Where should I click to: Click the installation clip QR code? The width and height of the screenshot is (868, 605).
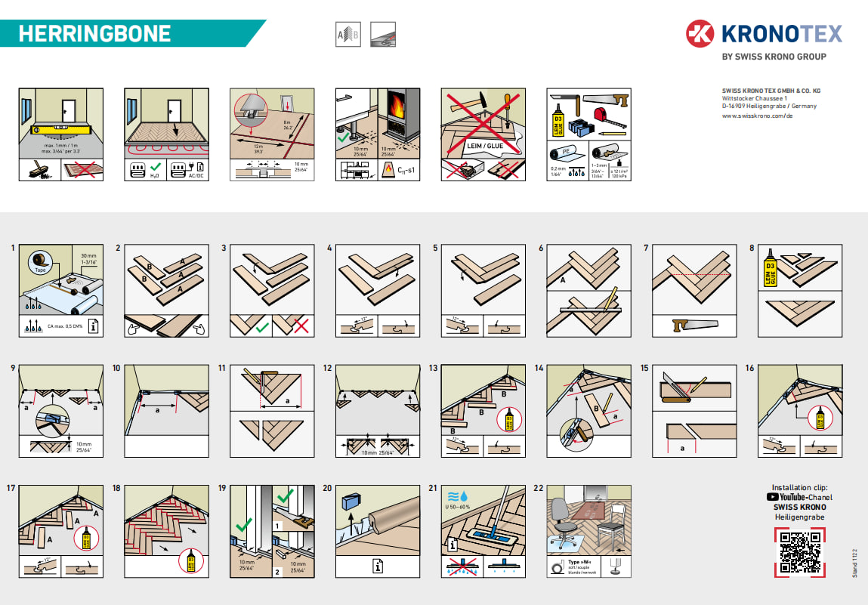800,552
